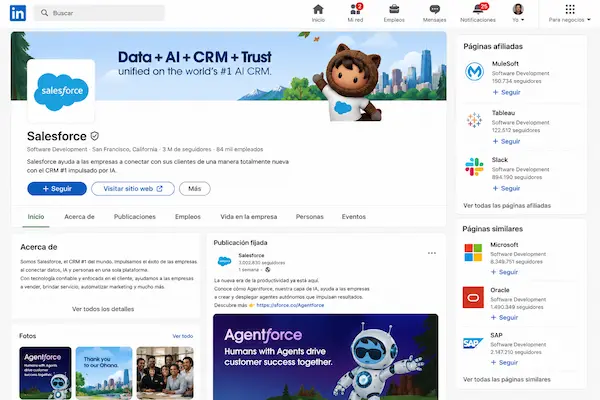Image resolution: width=600 pixels, height=400 pixels.
Task: Open the Más button
Action: click(195, 189)
